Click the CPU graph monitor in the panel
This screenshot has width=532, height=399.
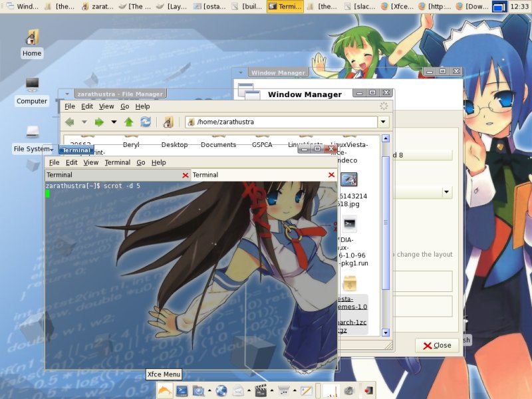click(331, 391)
